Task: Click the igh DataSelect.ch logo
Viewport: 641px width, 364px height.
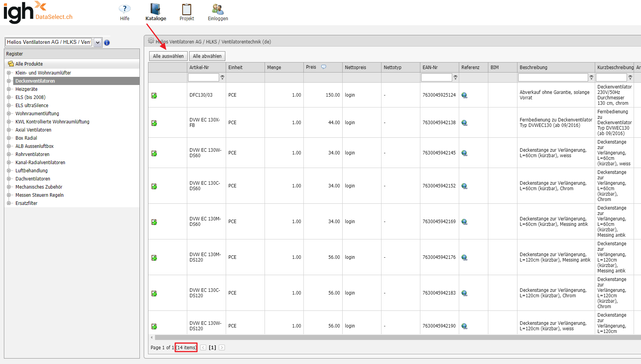Action: pos(38,12)
